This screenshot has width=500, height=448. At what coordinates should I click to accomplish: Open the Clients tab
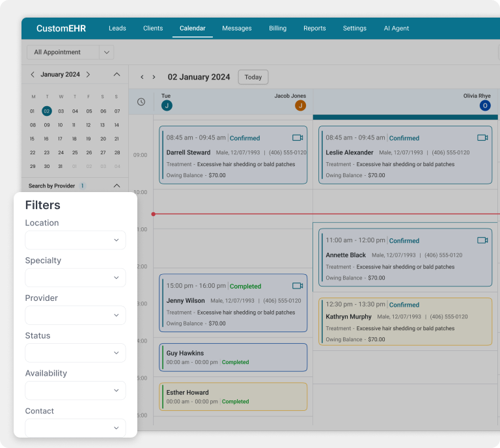(153, 29)
